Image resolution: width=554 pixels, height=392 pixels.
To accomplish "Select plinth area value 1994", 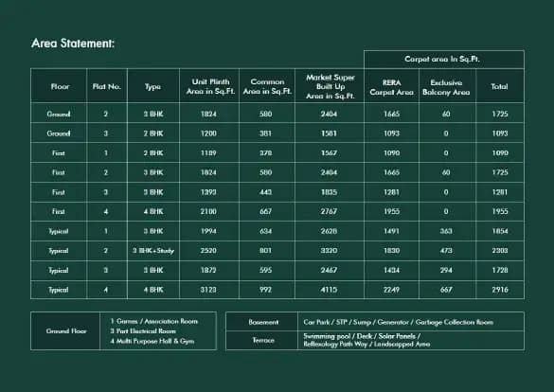I will coord(208,231).
